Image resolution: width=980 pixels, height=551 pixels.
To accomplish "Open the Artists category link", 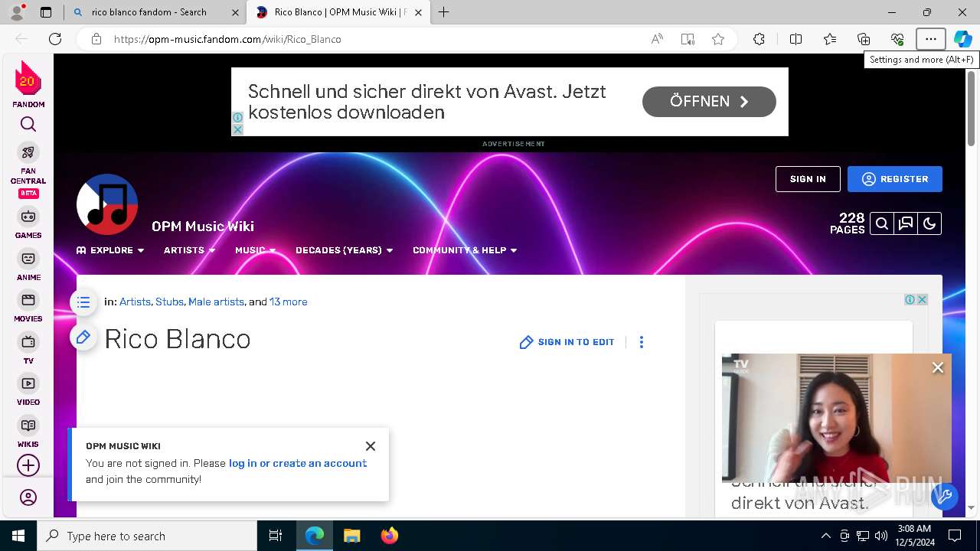I will 135,302.
